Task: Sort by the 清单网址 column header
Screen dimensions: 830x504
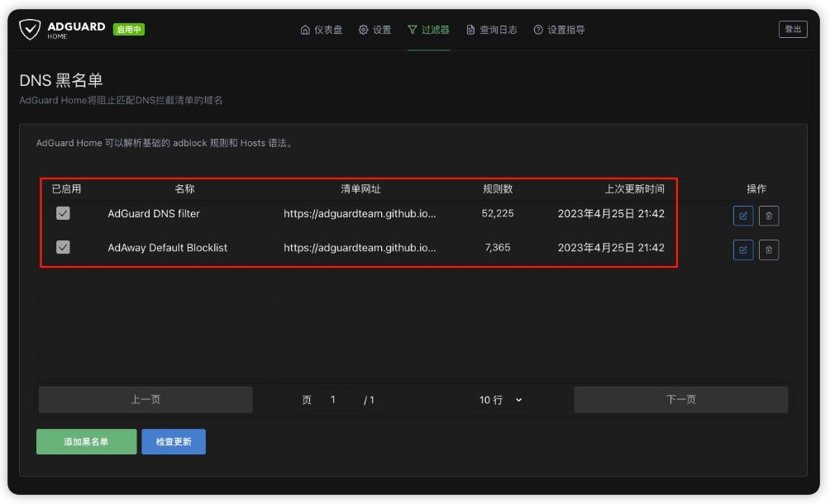Action: tap(360, 189)
